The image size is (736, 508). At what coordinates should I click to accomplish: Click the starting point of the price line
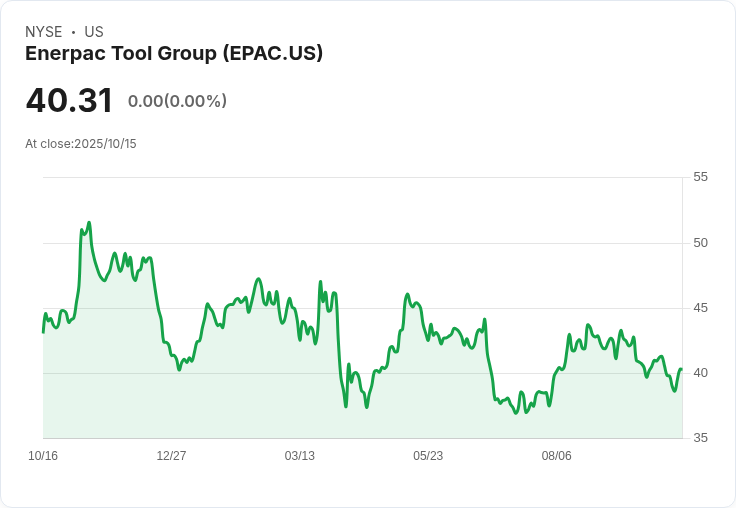(43, 331)
